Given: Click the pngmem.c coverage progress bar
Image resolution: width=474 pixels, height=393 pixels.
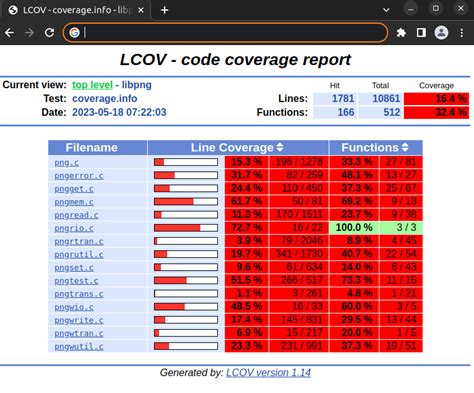Looking at the screenshot, I should (186, 202).
